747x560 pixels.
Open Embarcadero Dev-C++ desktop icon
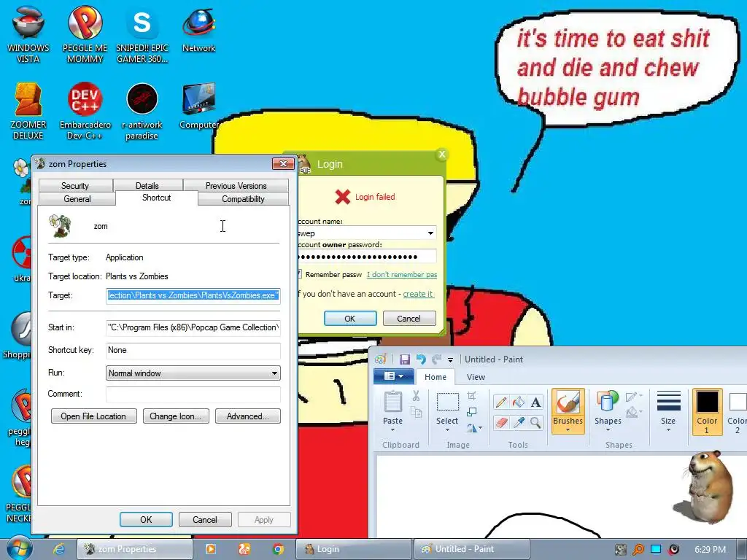tap(85, 112)
